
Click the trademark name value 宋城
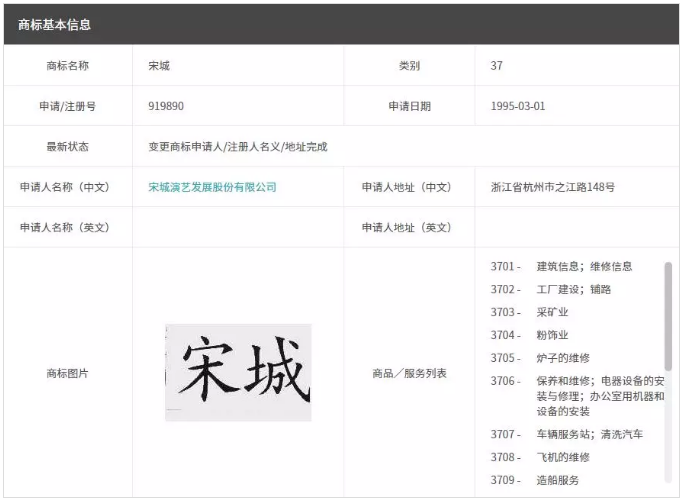[x=159, y=66]
